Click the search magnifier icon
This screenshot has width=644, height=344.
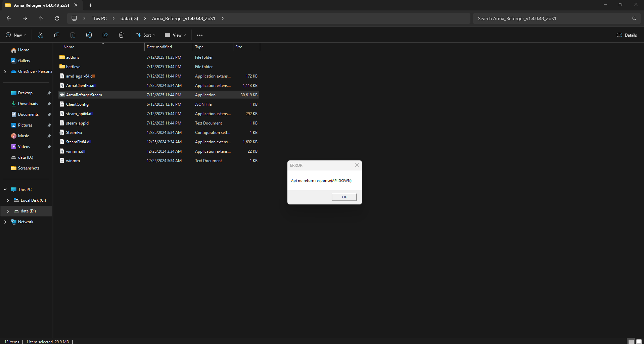tap(634, 18)
